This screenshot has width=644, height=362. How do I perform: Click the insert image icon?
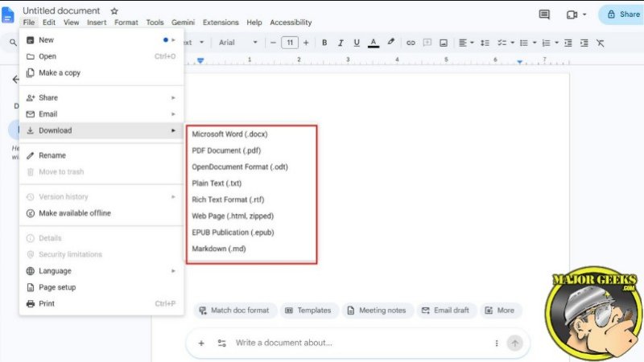(444, 43)
